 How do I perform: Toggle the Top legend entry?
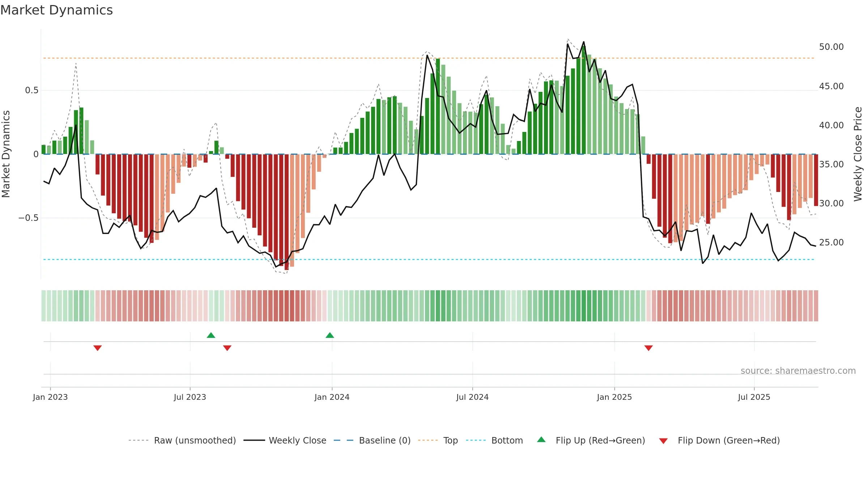[438, 440]
